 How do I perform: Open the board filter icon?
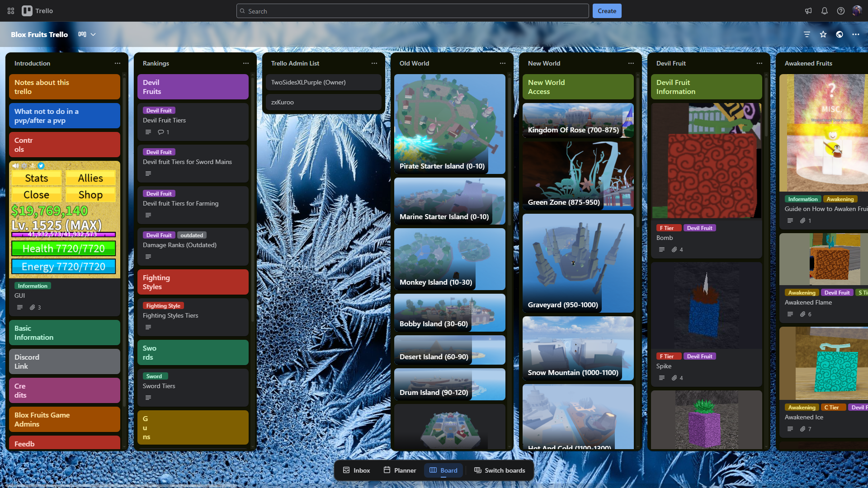click(x=807, y=34)
